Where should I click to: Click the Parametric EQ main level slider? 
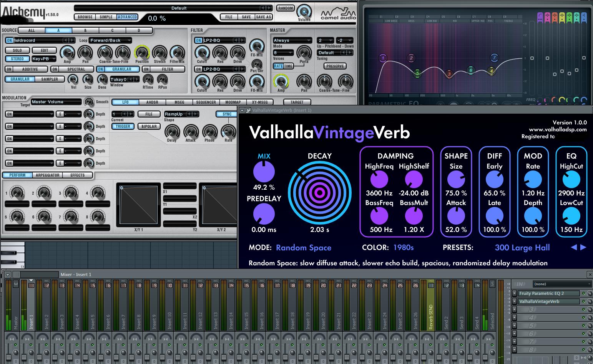[532, 58]
